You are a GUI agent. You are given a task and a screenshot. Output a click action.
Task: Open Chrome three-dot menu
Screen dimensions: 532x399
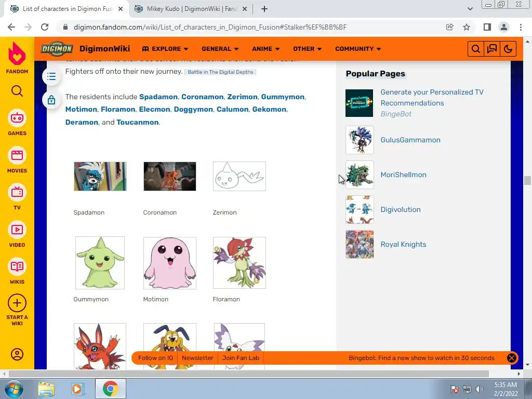521,27
